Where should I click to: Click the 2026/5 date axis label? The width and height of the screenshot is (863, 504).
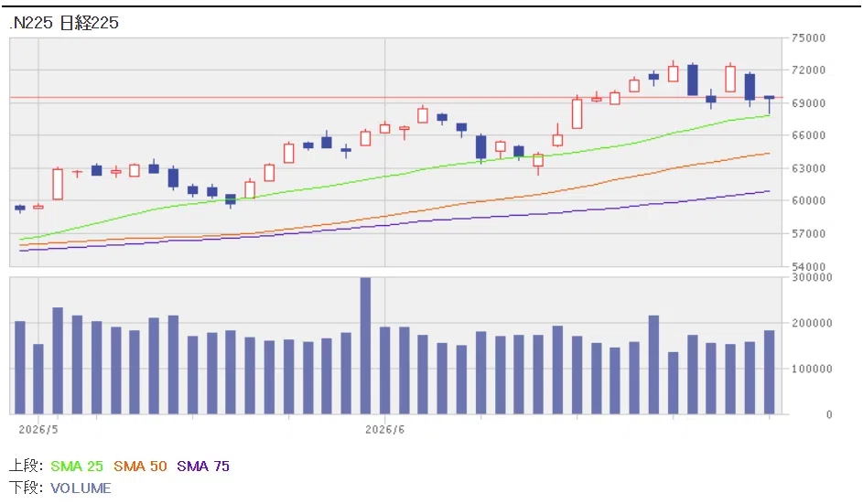click(38, 429)
